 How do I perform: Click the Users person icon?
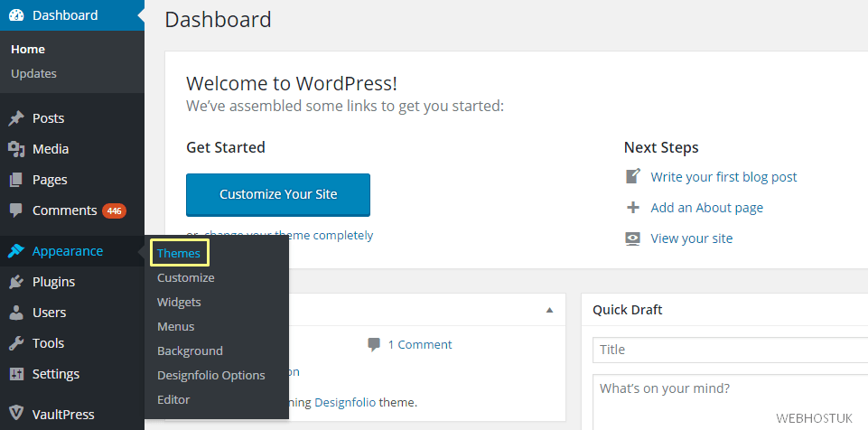tap(16, 313)
